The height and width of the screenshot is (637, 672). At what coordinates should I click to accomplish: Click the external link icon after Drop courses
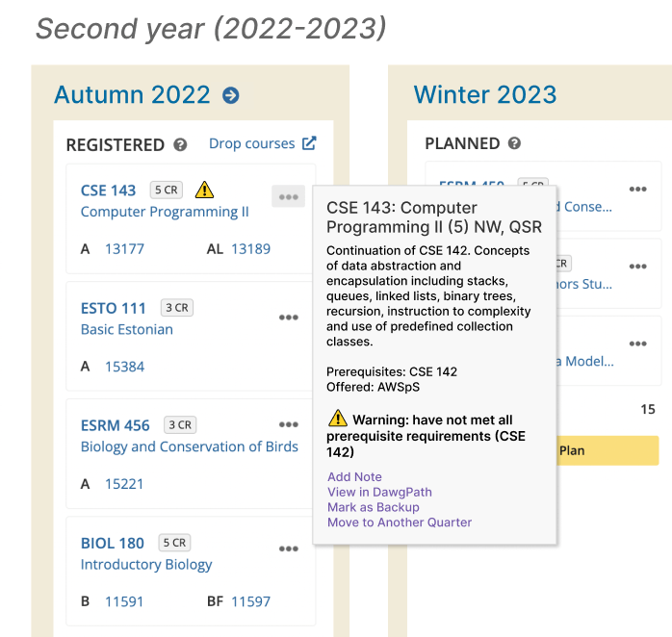tap(309, 143)
